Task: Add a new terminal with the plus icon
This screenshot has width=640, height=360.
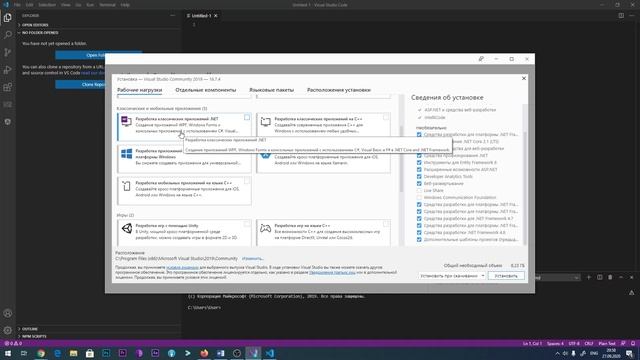Action: click(589, 277)
